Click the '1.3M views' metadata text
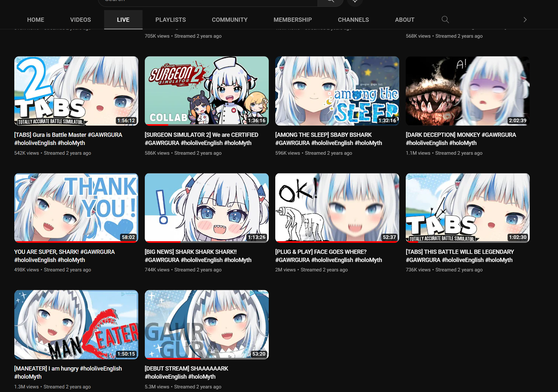Image resolution: width=558 pixels, height=392 pixels. pos(26,387)
